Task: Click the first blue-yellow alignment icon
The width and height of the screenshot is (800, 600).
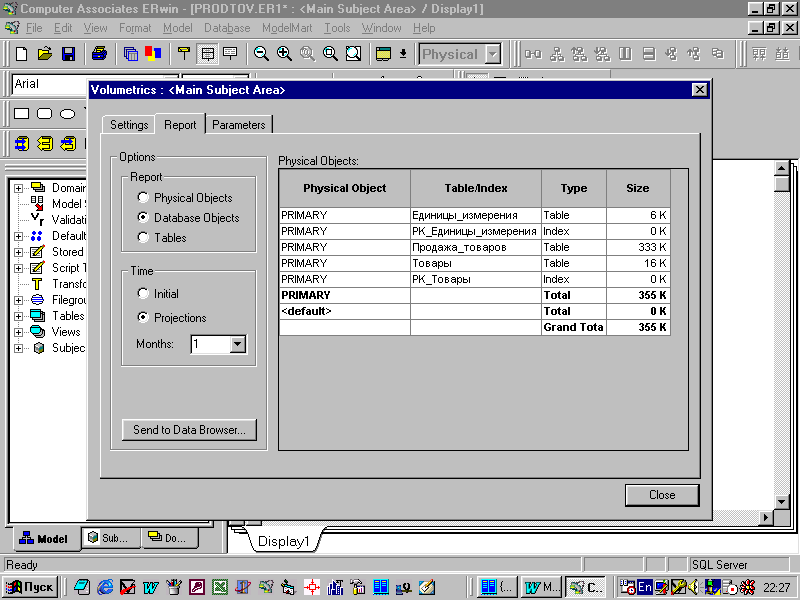Action: coord(21,144)
